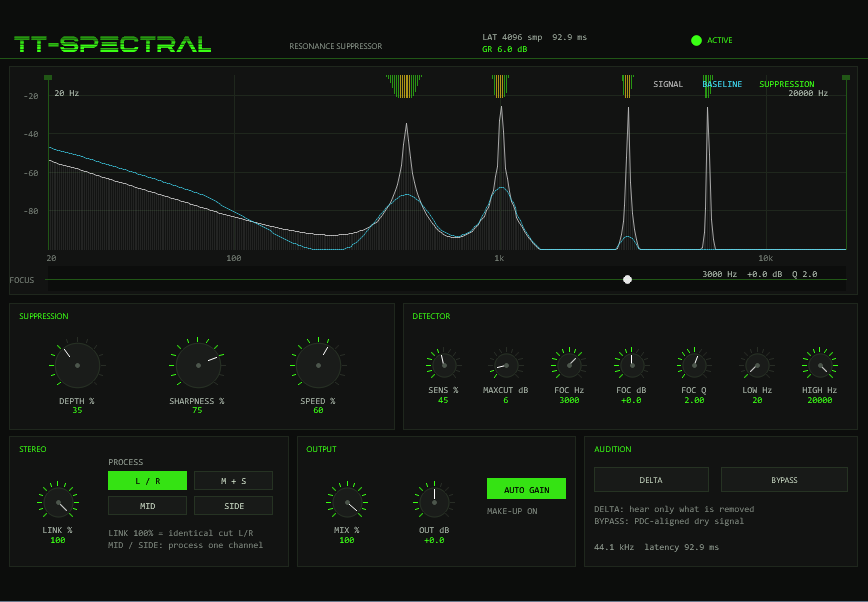Click the OUT dB knob

(434, 502)
